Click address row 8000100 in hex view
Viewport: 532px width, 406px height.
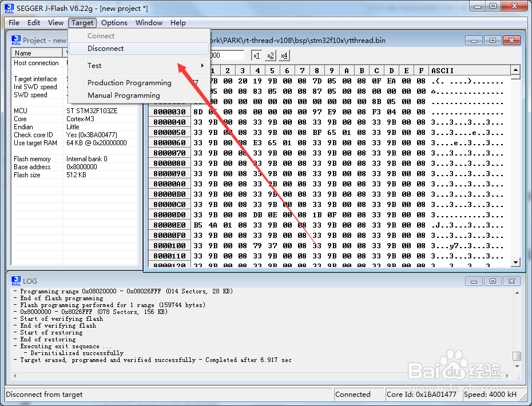169,245
